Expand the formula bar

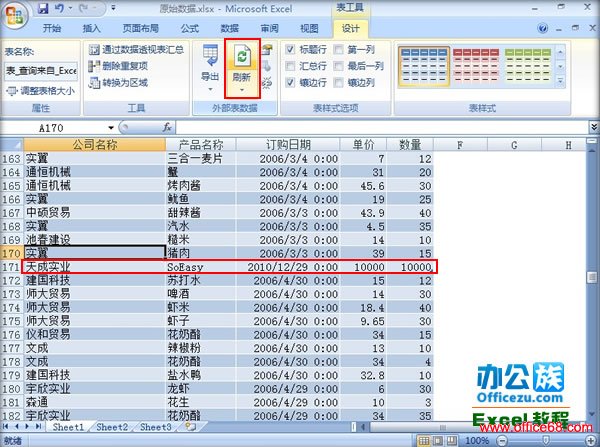[x=593, y=127]
